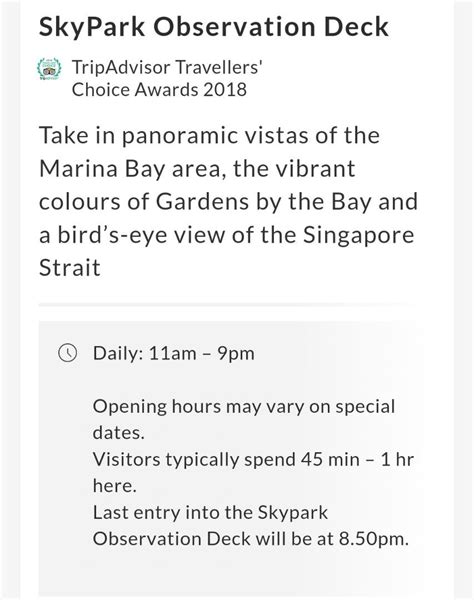Screen dimensions: 474x600
Task: Click the TripAdvisor award badge icon
Action: click(x=49, y=68)
